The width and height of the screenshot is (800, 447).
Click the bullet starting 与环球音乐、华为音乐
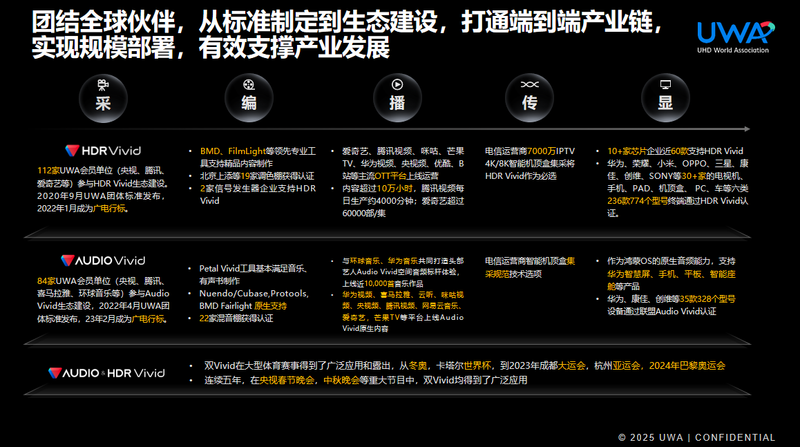(x=403, y=272)
